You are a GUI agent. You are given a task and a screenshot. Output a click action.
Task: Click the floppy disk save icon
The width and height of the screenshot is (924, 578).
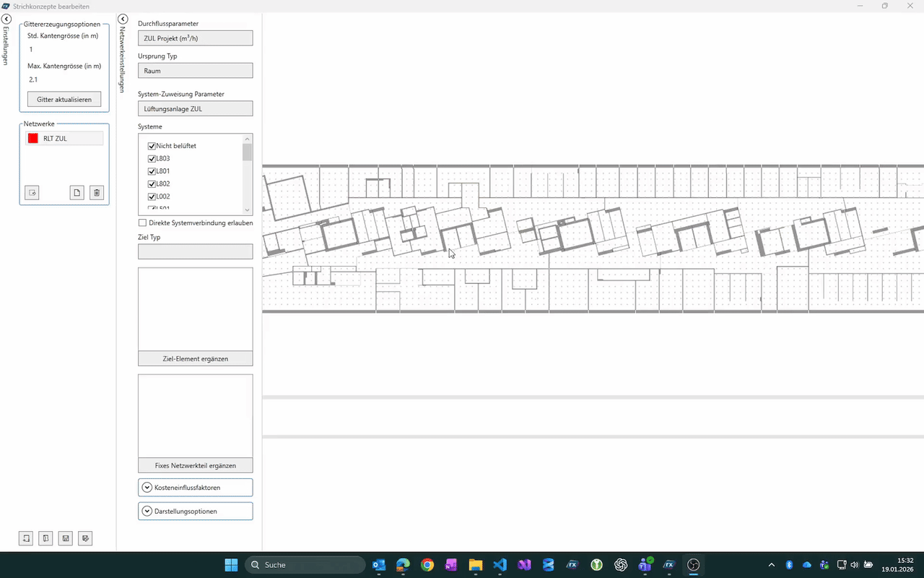pyautogui.click(x=66, y=538)
